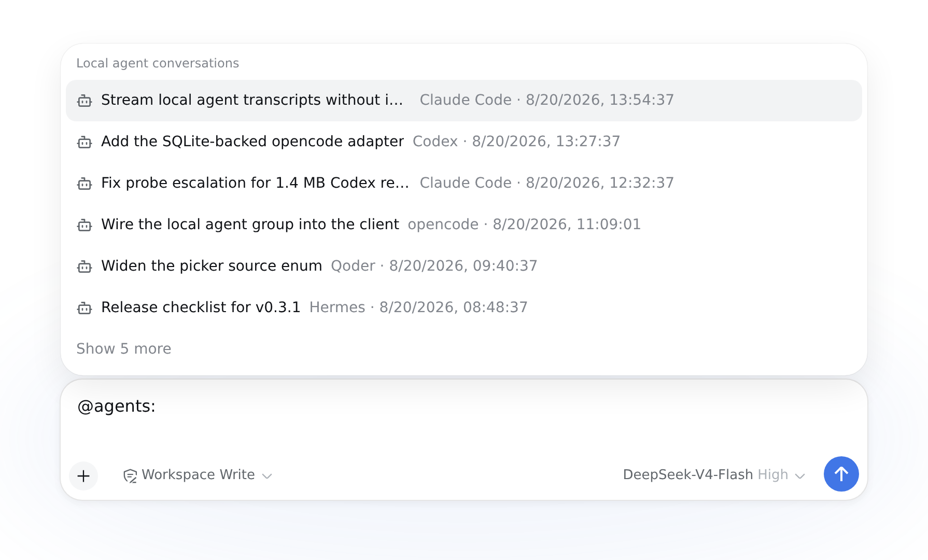Click robot icon for Stream local agent transcripts

[85, 101]
